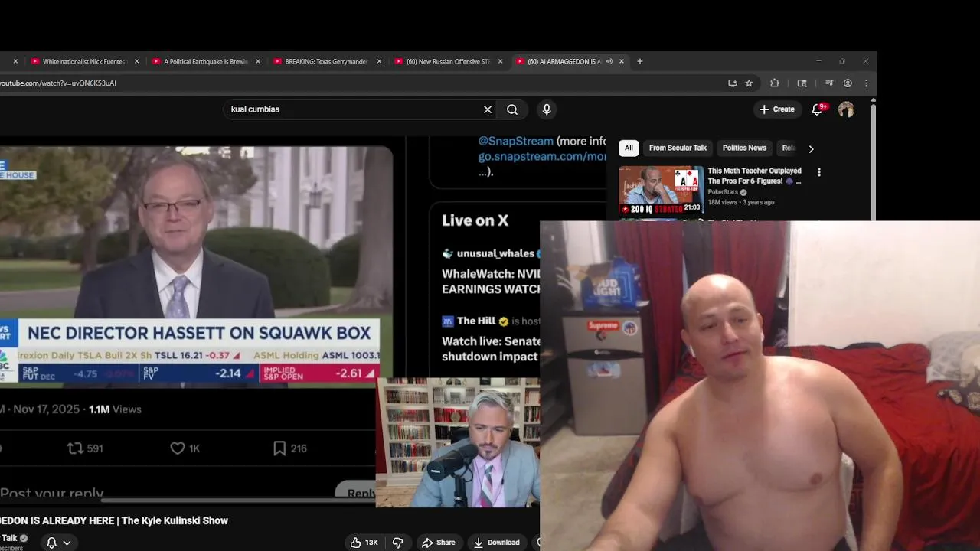Image resolution: width=980 pixels, height=551 pixels.
Task: Click install app icon in address bar
Action: tap(733, 83)
